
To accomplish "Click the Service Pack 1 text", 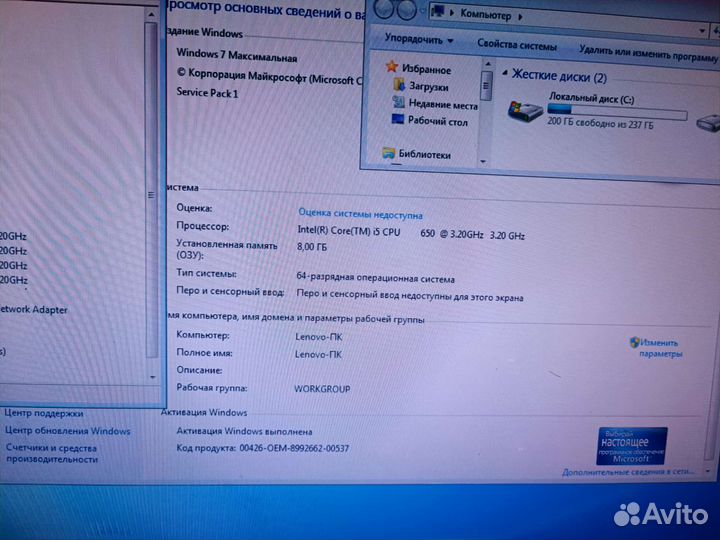I will click(x=207, y=93).
